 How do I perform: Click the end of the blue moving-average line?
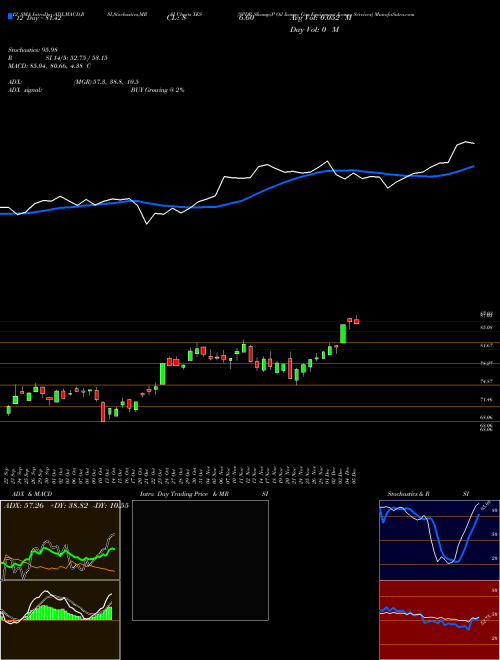tap(474, 166)
